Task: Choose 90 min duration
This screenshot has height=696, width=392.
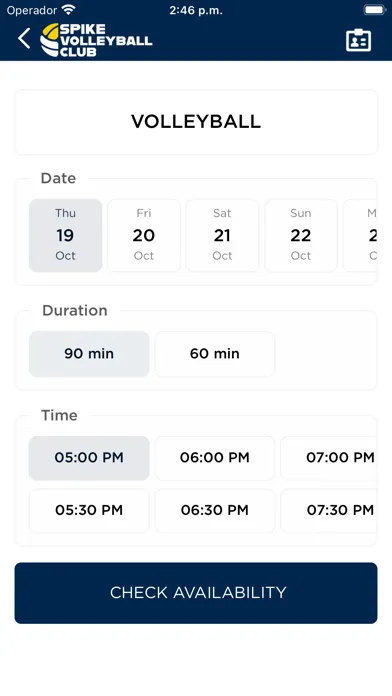Action: [x=89, y=354]
